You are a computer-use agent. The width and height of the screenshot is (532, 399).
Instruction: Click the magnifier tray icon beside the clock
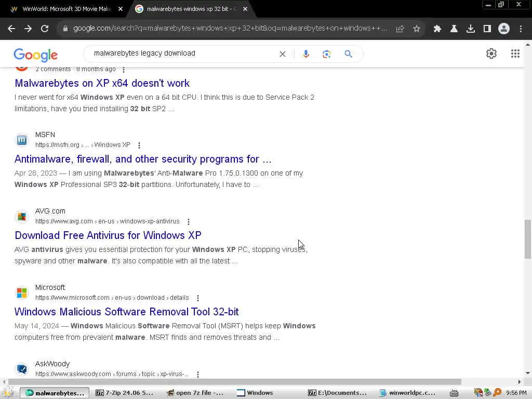pos(497,393)
